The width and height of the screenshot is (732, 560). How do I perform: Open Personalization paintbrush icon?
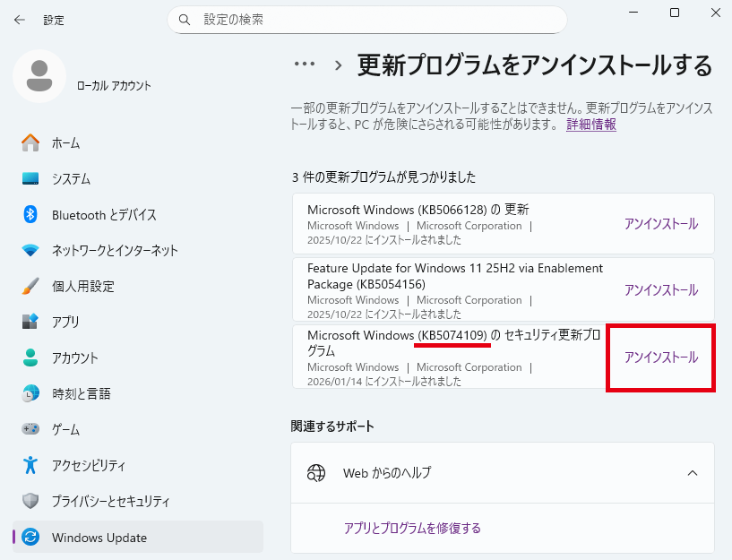tap(31, 286)
